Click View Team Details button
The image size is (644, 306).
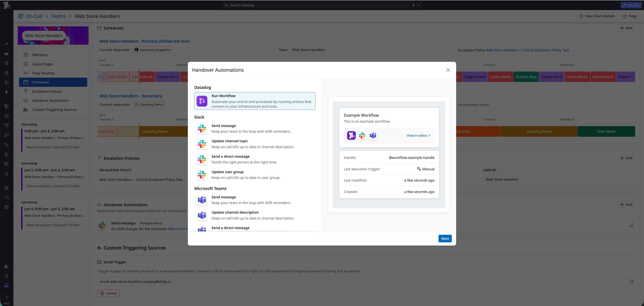point(597,16)
